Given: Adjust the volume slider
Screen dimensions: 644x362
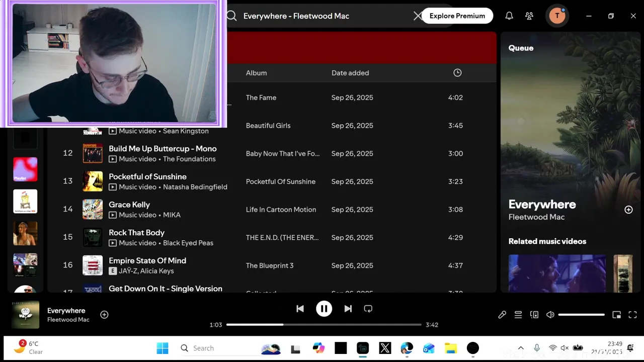Looking at the screenshot, I should coord(582,315).
